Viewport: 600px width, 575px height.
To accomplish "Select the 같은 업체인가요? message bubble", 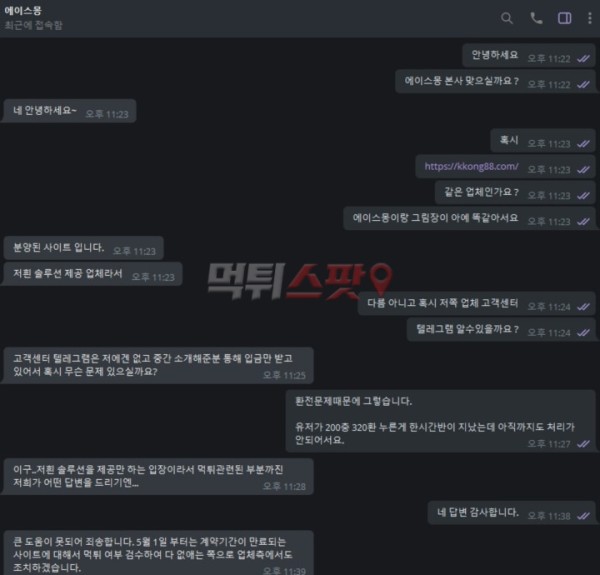I will pyautogui.click(x=515, y=192).
